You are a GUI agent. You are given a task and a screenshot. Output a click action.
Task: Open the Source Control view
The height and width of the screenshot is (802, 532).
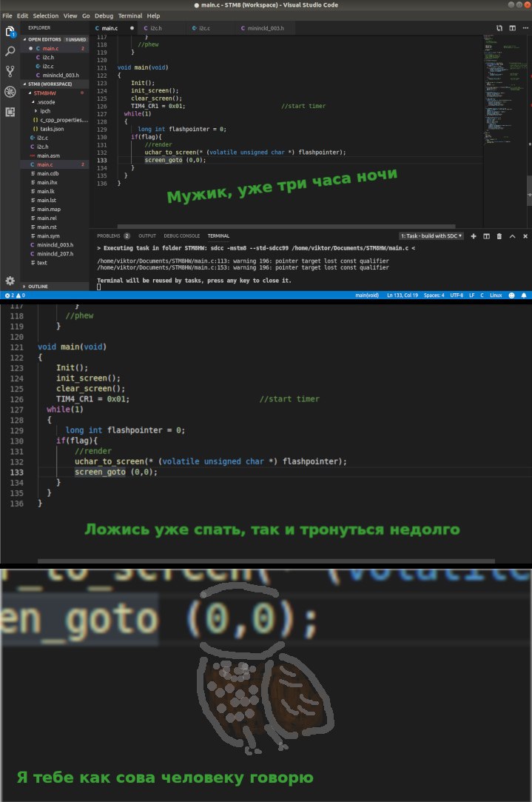coord(10,71)
